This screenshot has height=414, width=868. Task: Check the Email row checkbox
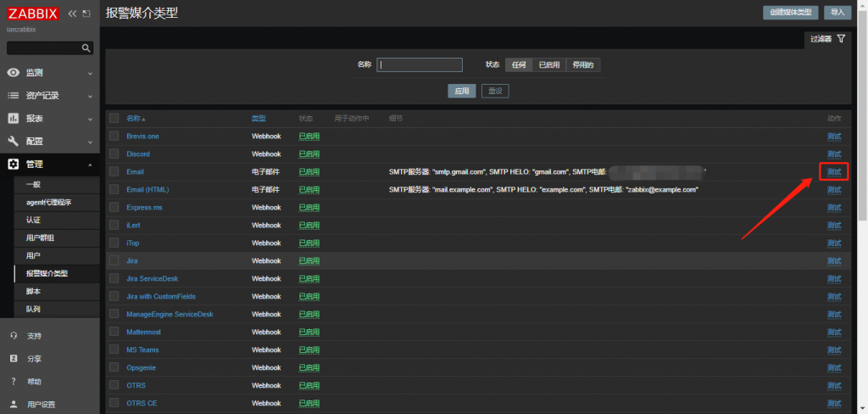coord(114,172)
